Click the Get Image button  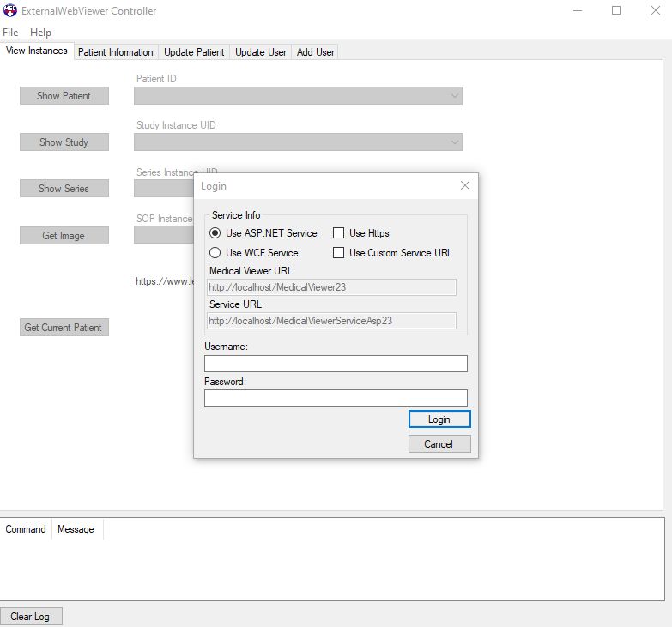[64, 236]
